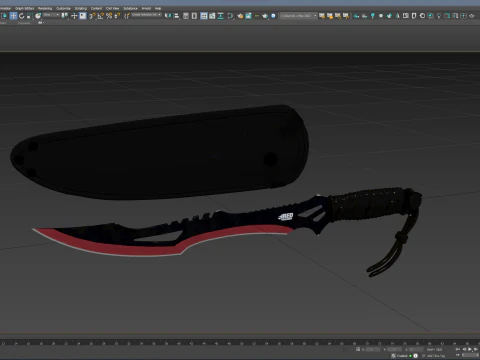Viewport: 480px width, 360px height.
Task: Open the Help menu
Action: pyautogui.click(x=158, y=8)
